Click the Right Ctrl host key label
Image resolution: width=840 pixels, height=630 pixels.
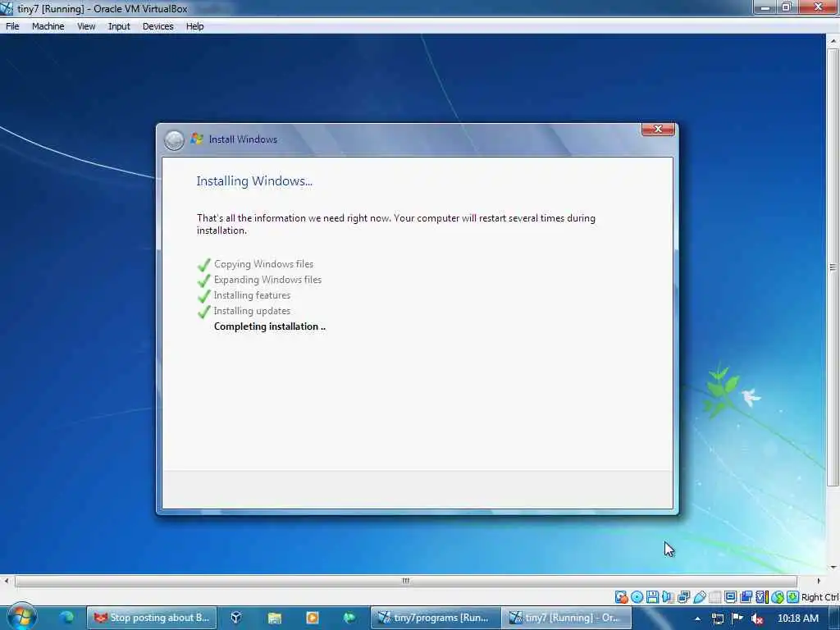coord(820,597)
